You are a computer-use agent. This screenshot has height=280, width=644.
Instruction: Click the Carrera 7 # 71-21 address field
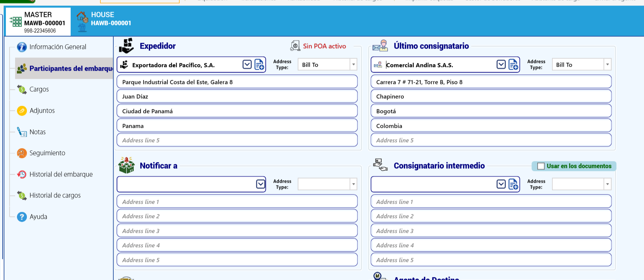click(491, 82)
